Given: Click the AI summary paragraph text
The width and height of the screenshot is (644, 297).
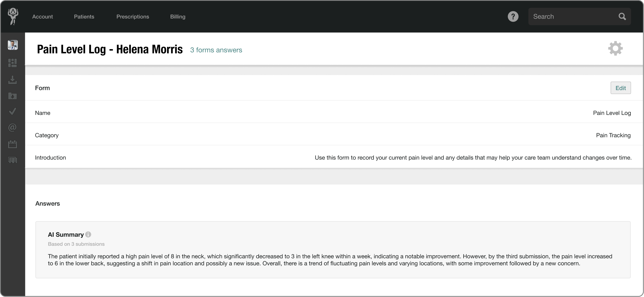Looking at the screenshot, I should coord(330,260).
